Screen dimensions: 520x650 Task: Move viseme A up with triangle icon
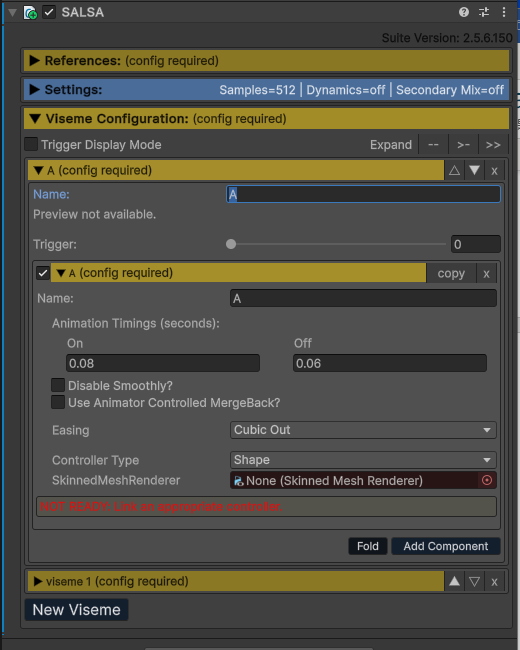pyautogui.click(x=454, y=170)
